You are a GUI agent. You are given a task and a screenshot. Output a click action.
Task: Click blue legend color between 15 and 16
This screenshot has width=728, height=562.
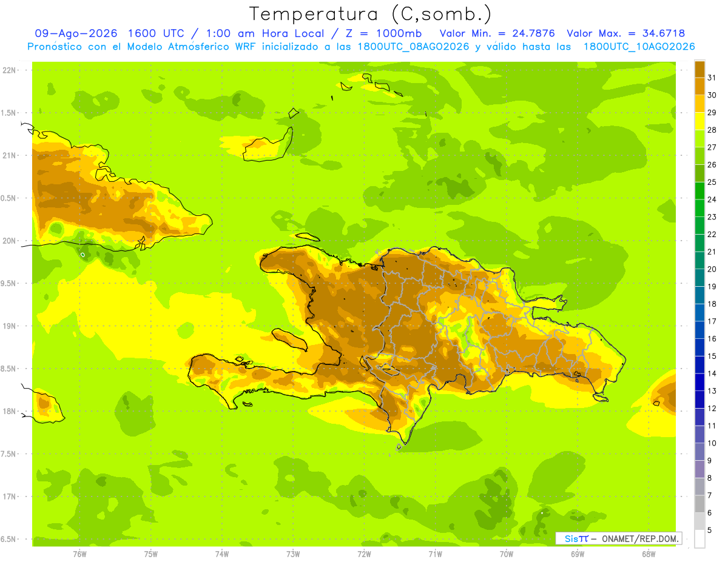tap(699, 347)
